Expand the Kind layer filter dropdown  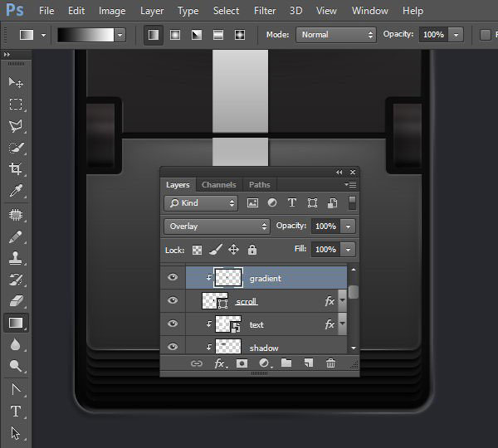click(202, 202)
